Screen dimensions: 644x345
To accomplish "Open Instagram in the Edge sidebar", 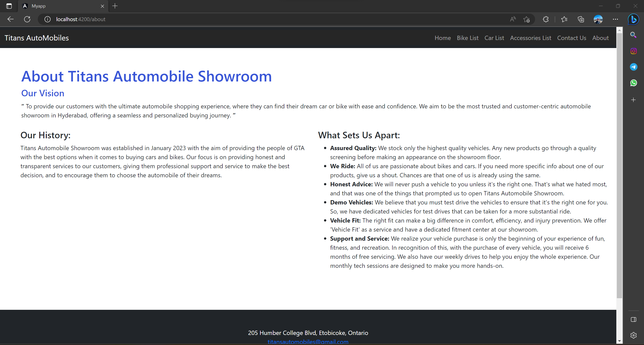I will pyautogui.click(x=633, y=51).
